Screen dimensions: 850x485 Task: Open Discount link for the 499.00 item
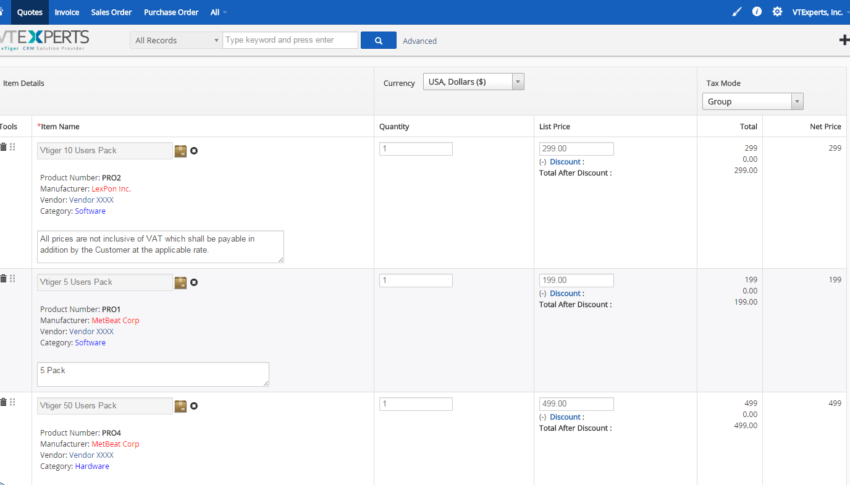click(565, 417)
